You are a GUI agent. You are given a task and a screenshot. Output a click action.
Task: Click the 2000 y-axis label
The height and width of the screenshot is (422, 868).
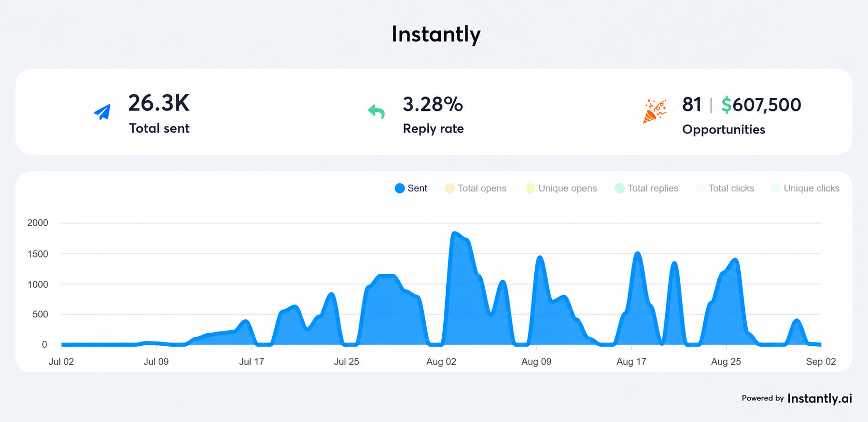click(x=38, y=223)
